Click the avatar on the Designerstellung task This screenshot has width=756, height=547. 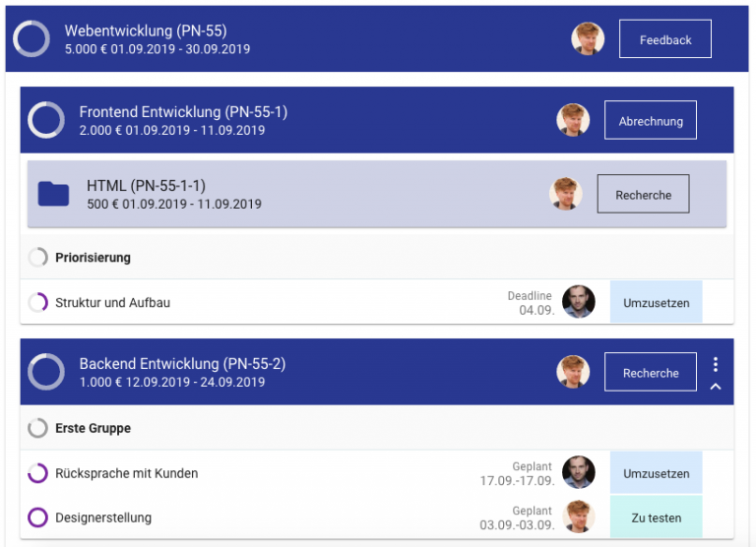pos(579,517)
